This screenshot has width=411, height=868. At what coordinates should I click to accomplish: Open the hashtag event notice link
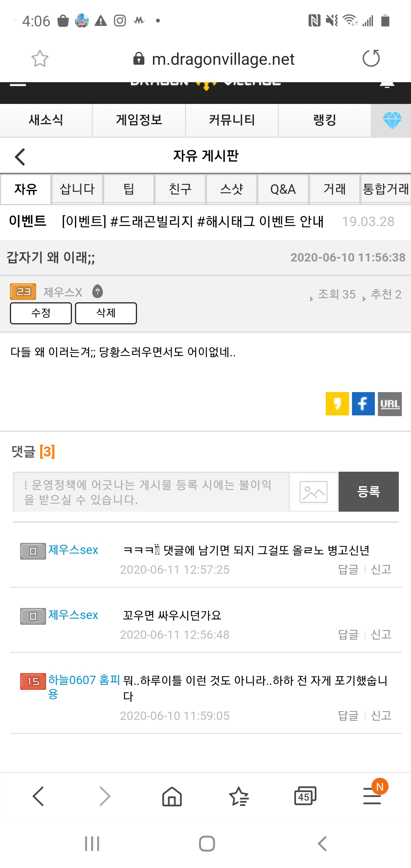[x=193, y=221]
